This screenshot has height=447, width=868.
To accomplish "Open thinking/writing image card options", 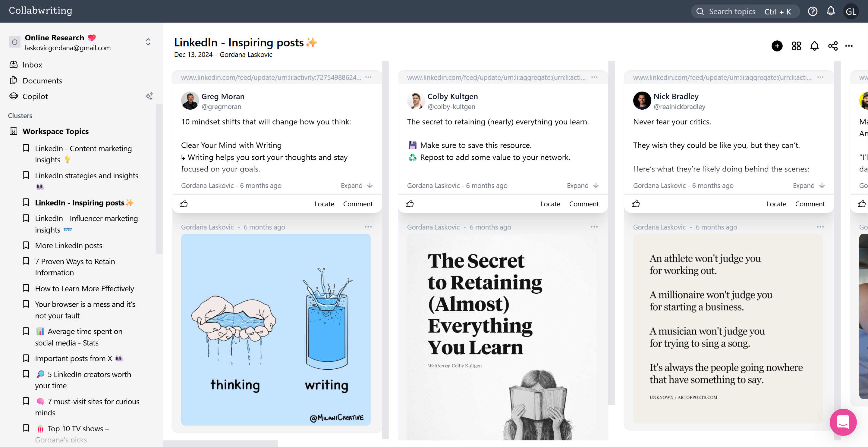I will click(368, 227).
